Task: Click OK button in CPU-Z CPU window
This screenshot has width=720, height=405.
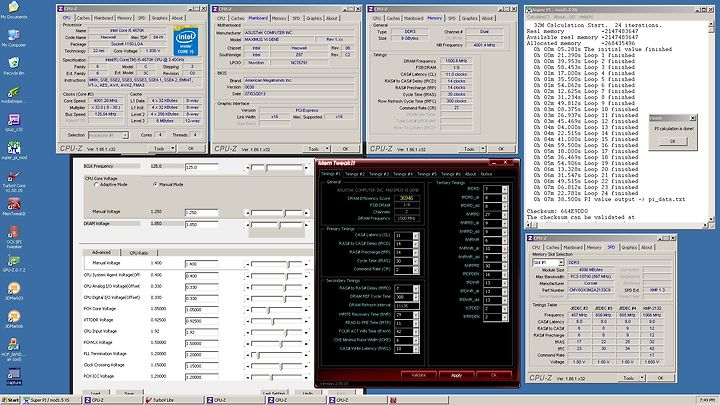Action: click(x=191, y=148)
